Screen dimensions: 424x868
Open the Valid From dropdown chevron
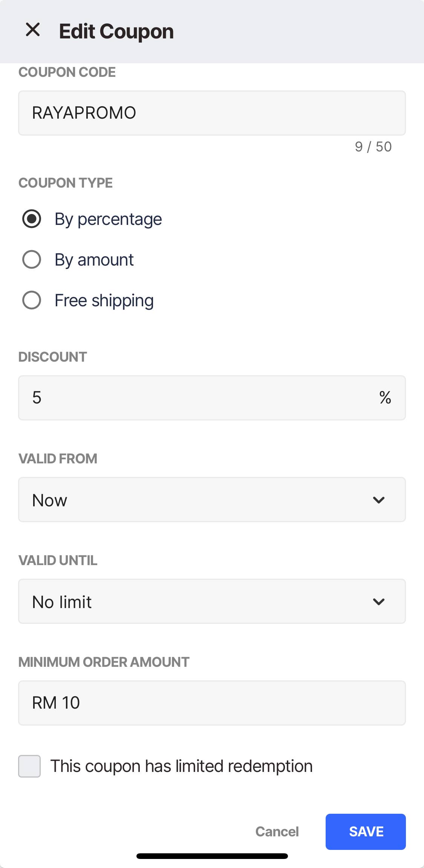click(x=378, y=500)
